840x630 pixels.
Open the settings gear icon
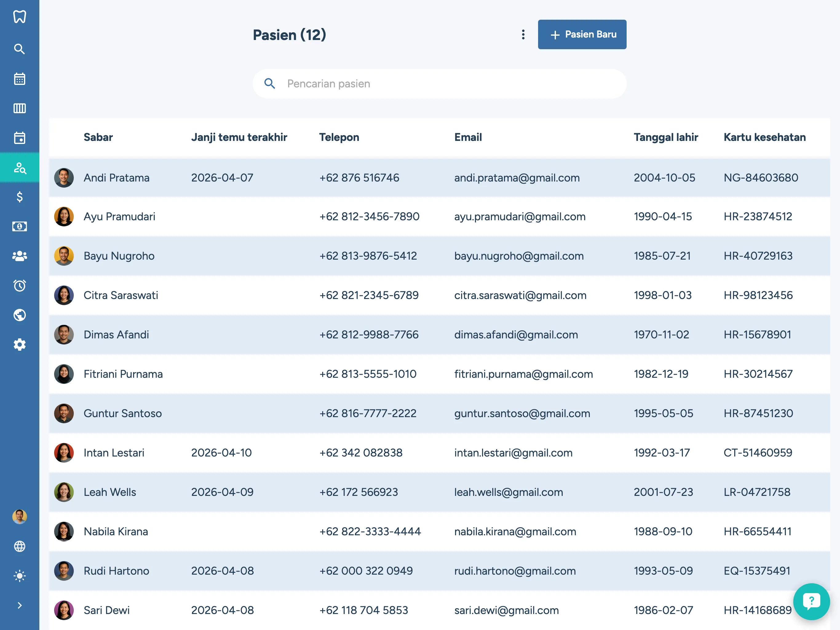[19, 345]
